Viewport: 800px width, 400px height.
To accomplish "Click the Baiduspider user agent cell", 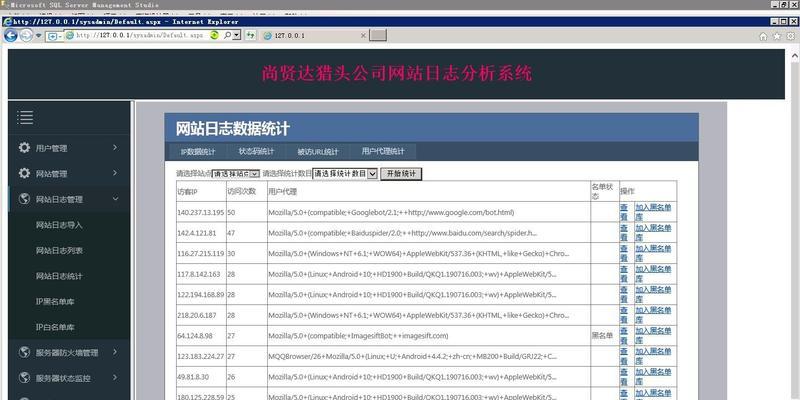I will pos(429,232).
